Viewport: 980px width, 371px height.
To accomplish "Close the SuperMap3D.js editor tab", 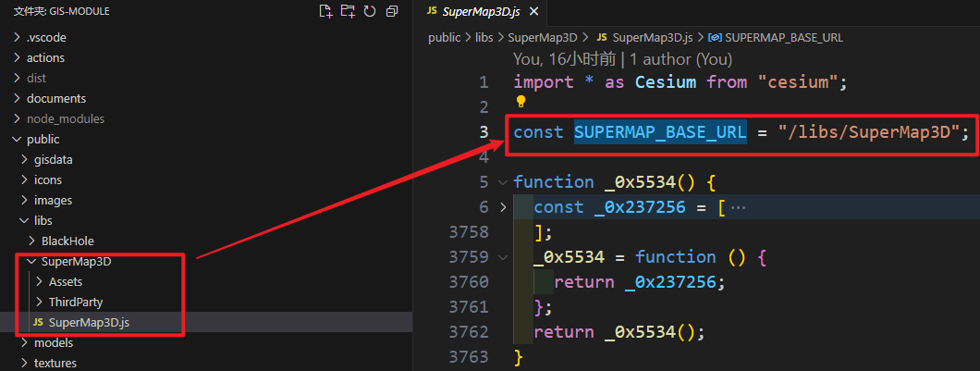I will 533,11.
